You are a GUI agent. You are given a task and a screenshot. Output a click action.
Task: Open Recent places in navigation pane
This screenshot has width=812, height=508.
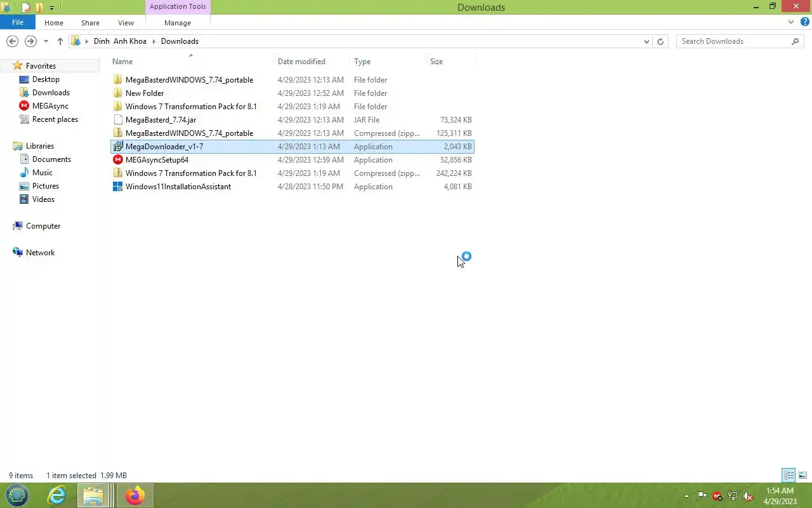tap(55, 119)
